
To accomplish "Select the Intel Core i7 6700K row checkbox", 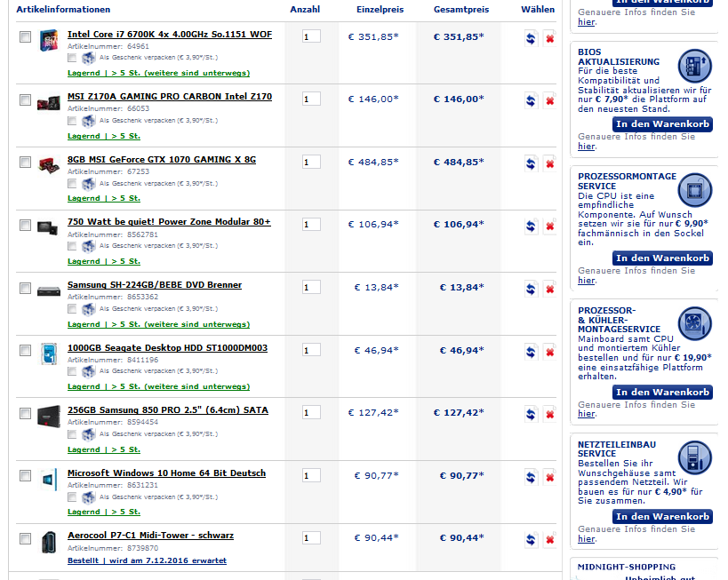I will pos(25,36).
